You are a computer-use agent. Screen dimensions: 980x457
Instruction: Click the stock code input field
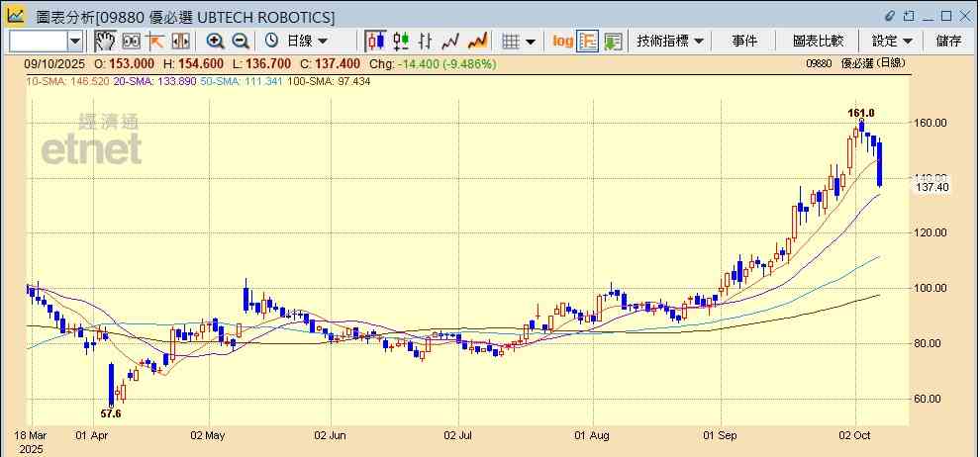pyautogui.click(x=38, y=41)
